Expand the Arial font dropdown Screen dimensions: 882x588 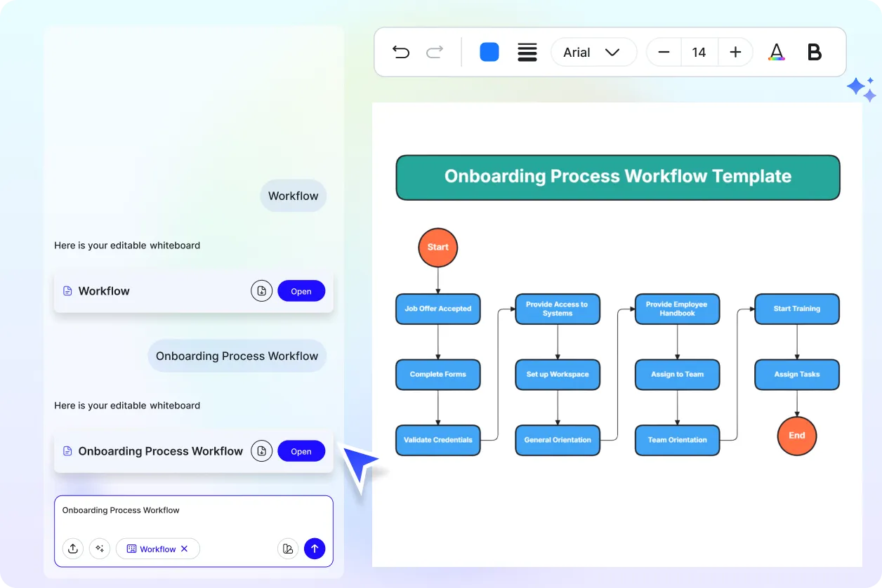tap(593, 52)
